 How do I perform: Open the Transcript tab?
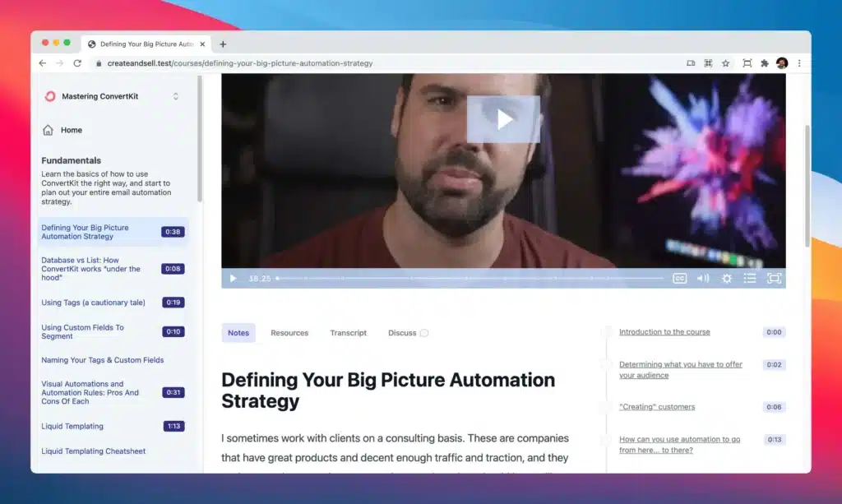click(349, 333)
